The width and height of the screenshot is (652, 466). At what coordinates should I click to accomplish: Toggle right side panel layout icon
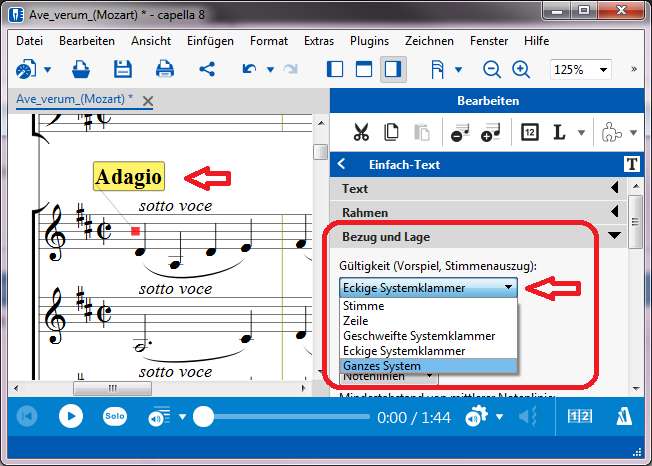393,69
